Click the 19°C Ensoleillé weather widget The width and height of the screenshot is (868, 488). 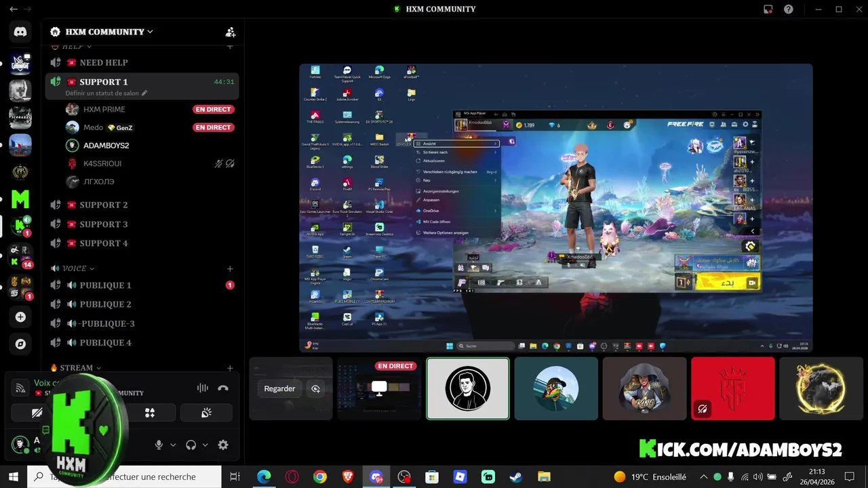click(x=650, y=477)
